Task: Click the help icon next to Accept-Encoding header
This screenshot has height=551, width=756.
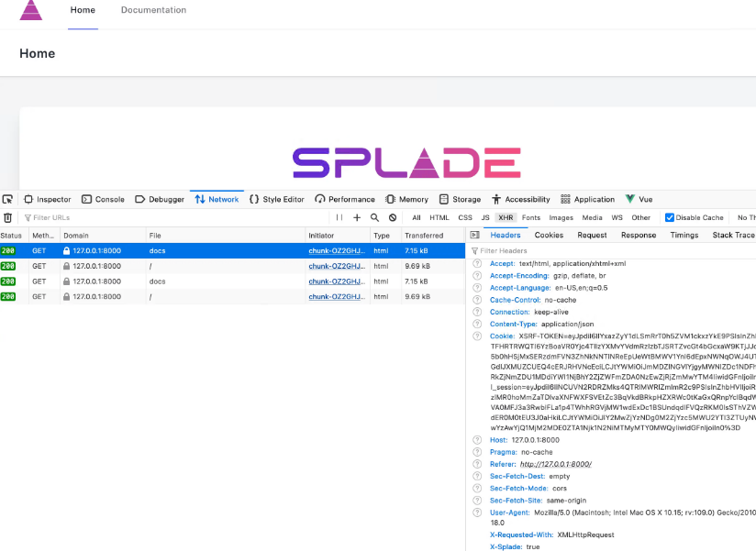Action: 477,275
